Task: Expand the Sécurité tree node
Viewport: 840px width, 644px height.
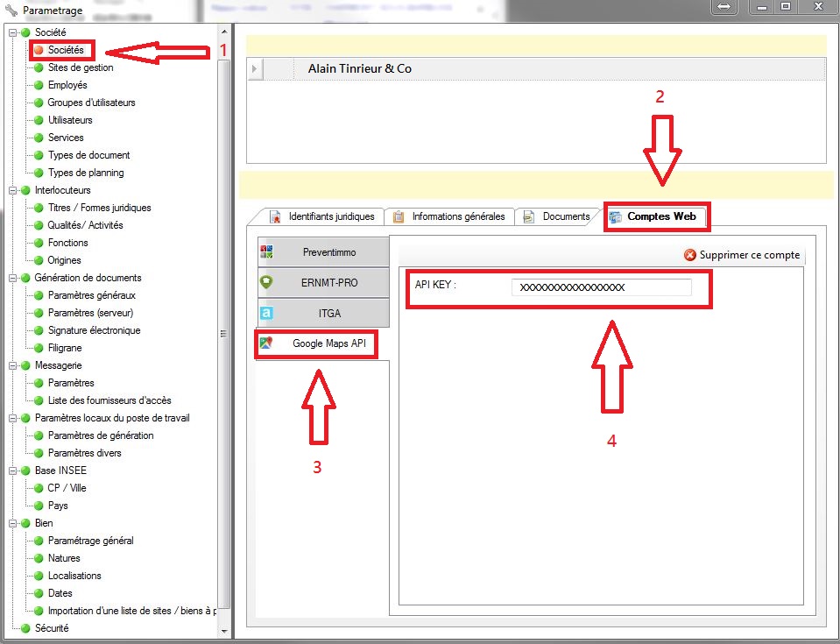Action: pos(12,628)
